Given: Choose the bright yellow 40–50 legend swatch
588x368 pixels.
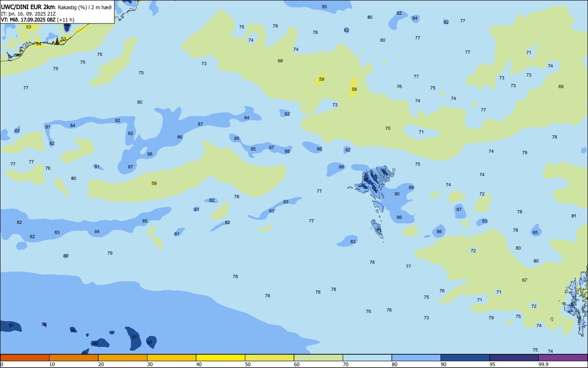Looking at the screenshot, I should click(x=220, y=357).
